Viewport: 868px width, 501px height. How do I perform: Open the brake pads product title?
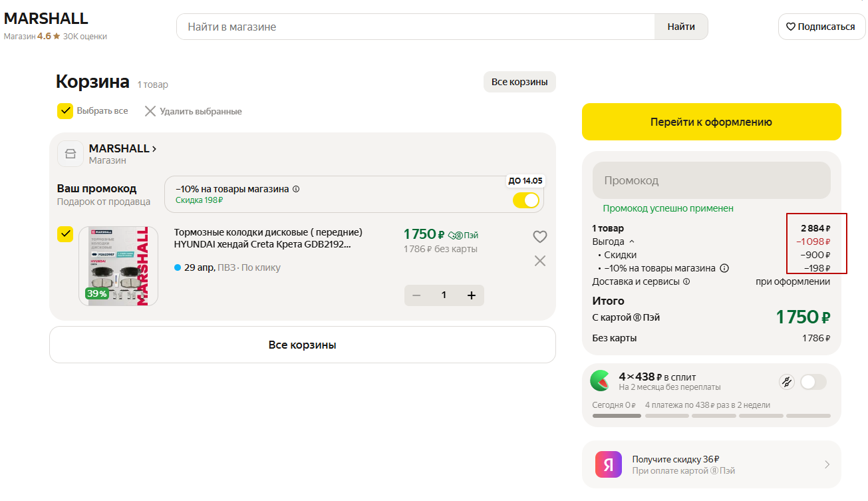268,238
